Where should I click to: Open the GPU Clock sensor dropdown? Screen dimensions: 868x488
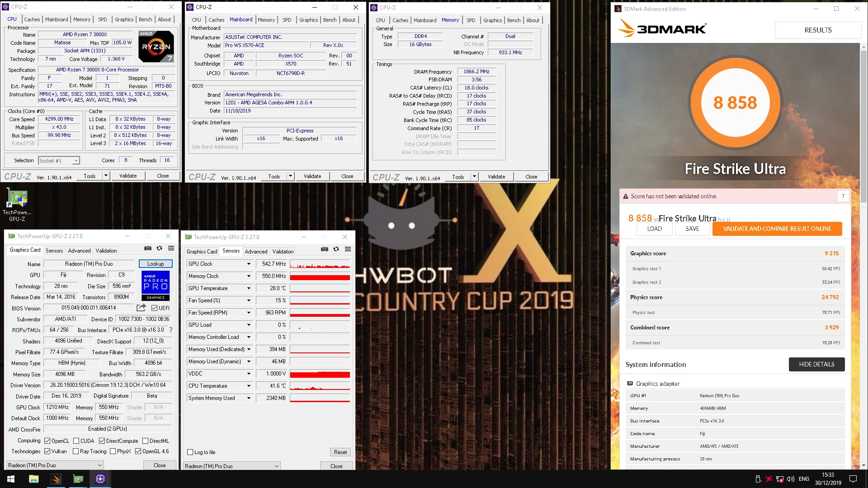(249, 264)
